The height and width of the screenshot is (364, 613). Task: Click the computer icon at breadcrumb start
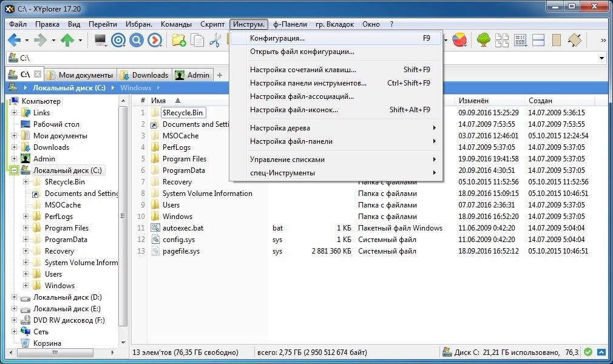(13, 87)
